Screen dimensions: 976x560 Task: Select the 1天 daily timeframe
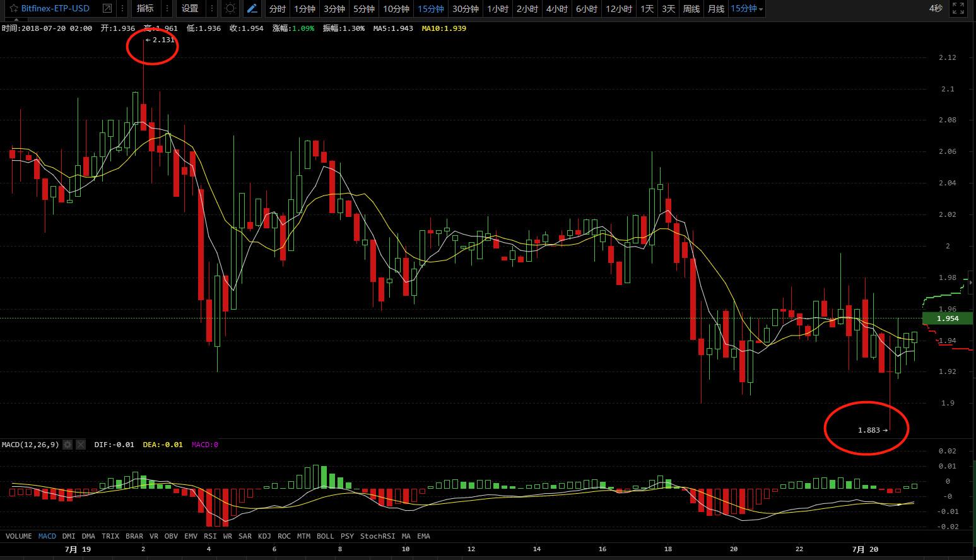647,9
